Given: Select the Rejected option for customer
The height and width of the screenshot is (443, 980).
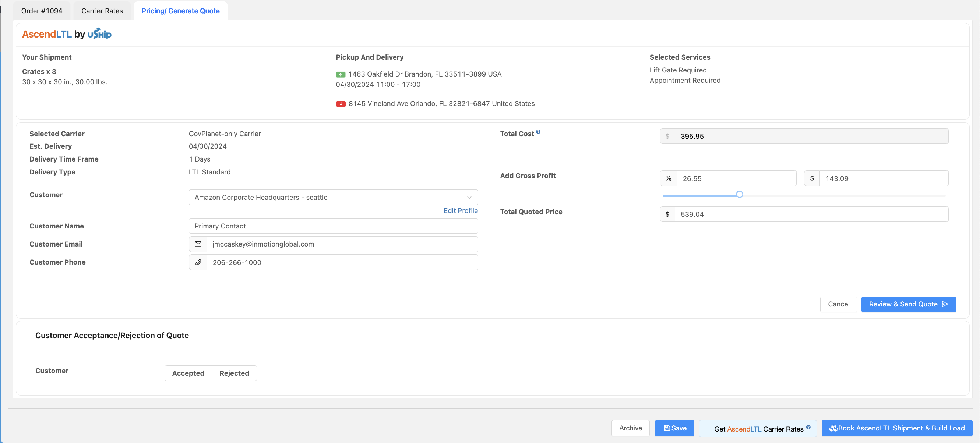Looking at the screenshot, I should pyautogui.click(x=234, y=373).
